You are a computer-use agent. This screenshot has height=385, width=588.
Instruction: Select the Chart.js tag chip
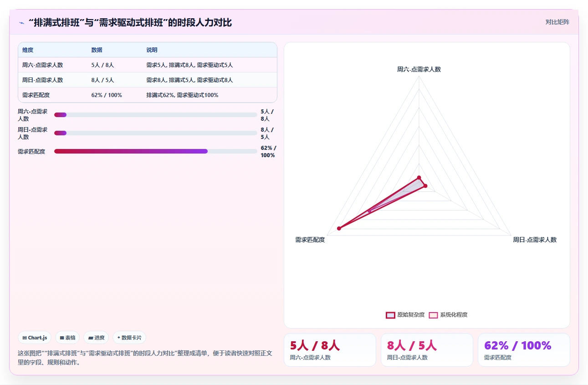tap(35, 338)
